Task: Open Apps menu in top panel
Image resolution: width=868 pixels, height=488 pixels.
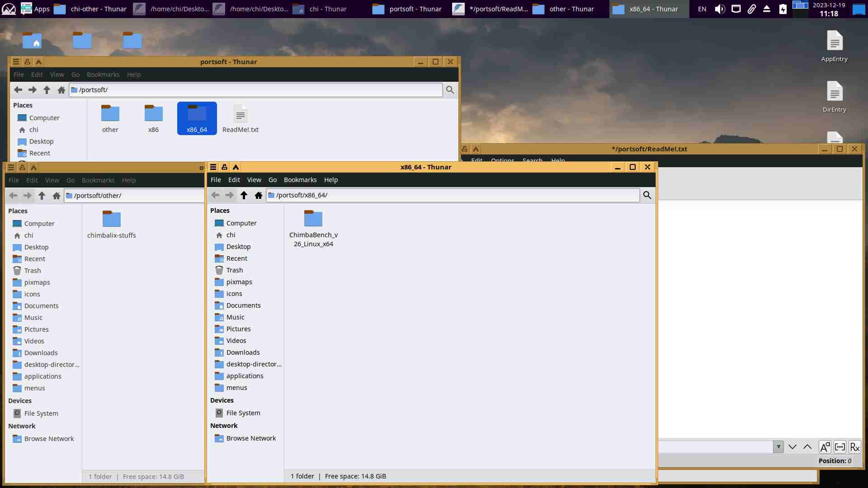Action: [35, 9]
